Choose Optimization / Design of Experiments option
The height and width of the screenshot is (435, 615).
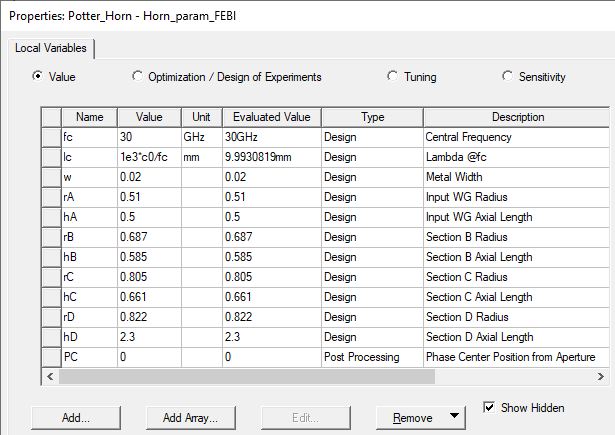pos(138,76)
